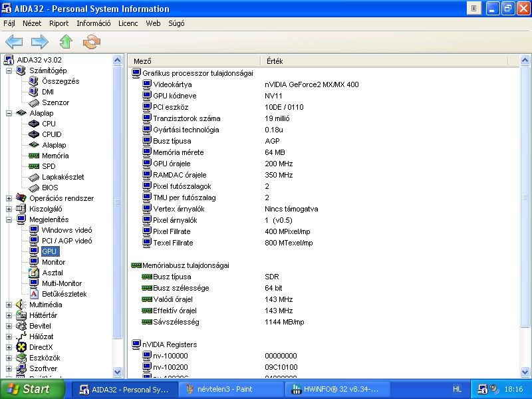The height and width of the screenshot is (399, 532).
Task: Click the blue Forward arrow toolbar icon
Action: tap(40, 42)
